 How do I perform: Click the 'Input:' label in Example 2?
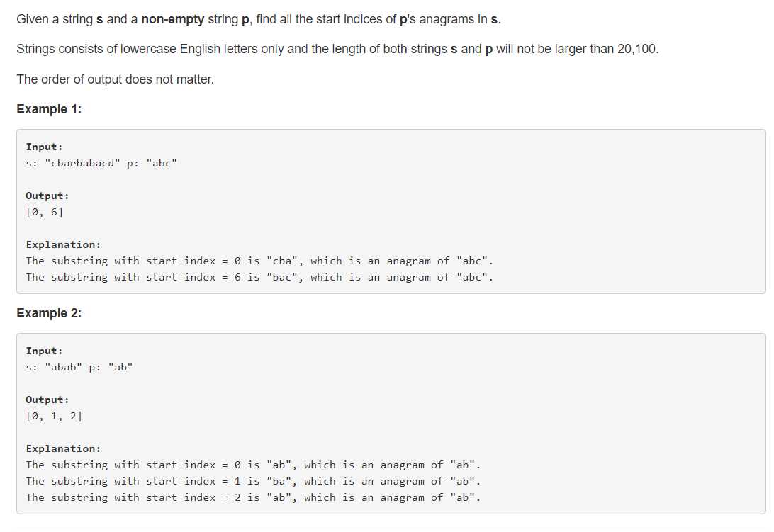(45, 351)
